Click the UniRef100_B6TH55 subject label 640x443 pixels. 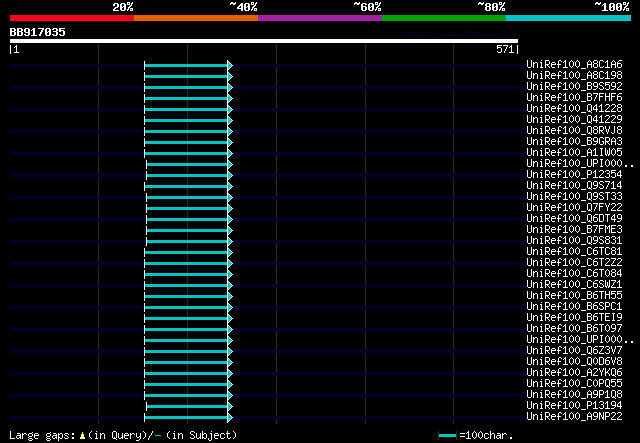tap(574, 296)
